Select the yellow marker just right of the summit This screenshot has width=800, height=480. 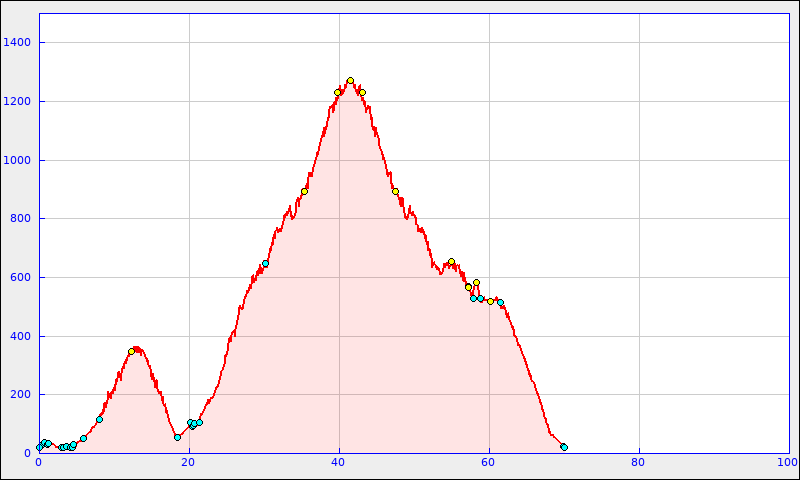[362, 92]
